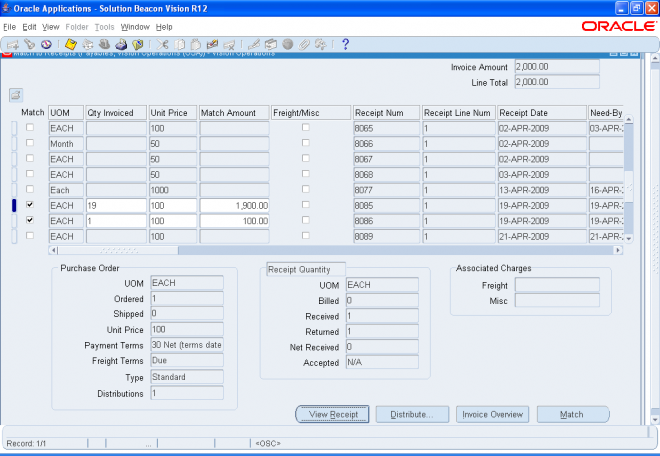Viewport: 660px width, 456px height.
Task: Click the Attachments paperclip icon
Action: click(x=304, y=44)
